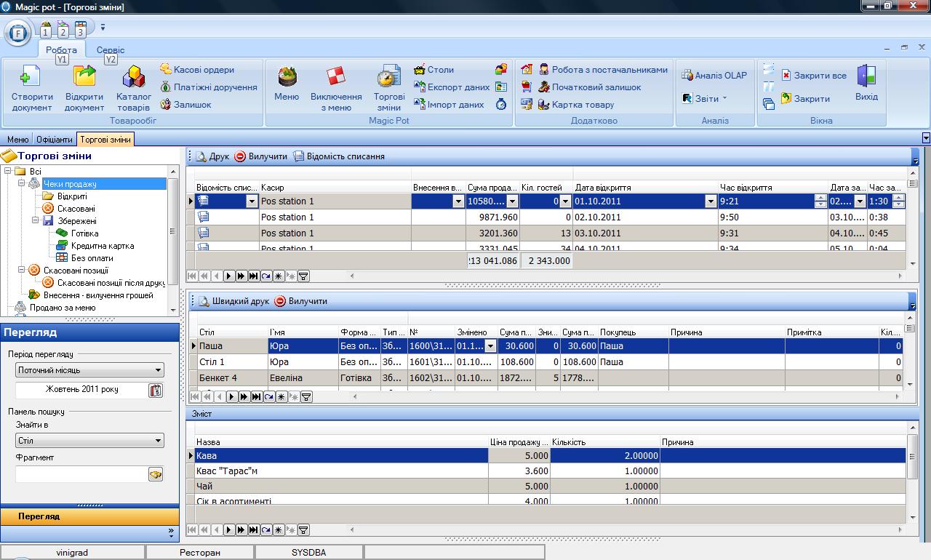Open Аналіз OLAP
The width and height of the screenshot is (931, 560).
tap(714, 75)
